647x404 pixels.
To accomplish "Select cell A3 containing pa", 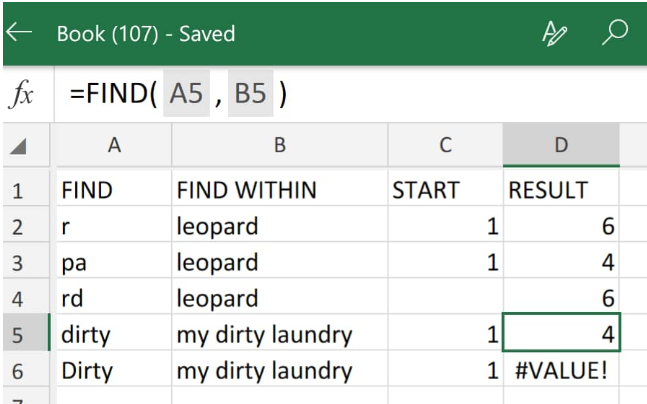I will [114, 262].
